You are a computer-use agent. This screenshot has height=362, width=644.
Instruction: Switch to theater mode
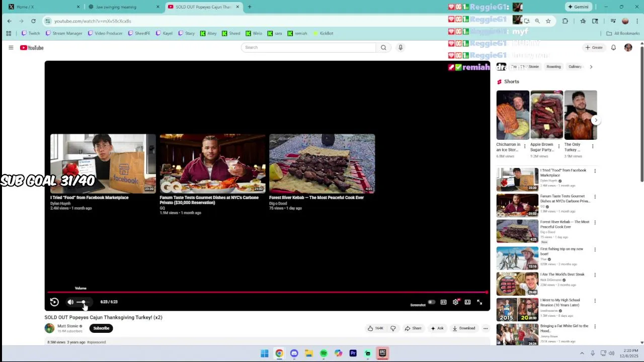pos(467,302)
